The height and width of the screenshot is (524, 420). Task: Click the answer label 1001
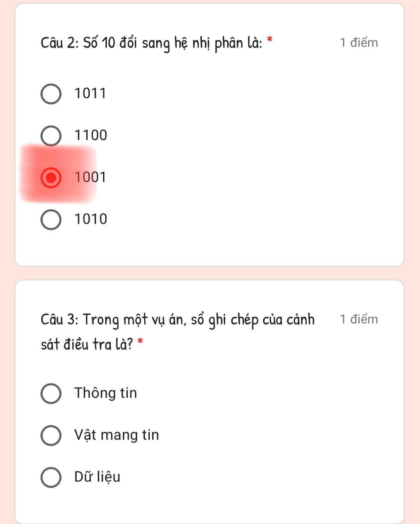click(x=90, y=177)
